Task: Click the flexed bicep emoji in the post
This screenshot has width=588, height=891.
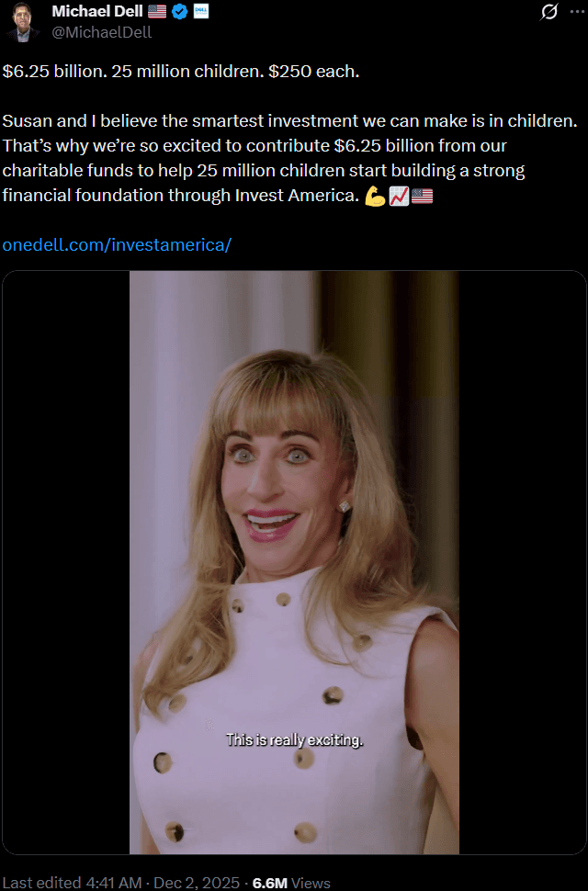Action: pyautogui.click(x=376, y=195)
